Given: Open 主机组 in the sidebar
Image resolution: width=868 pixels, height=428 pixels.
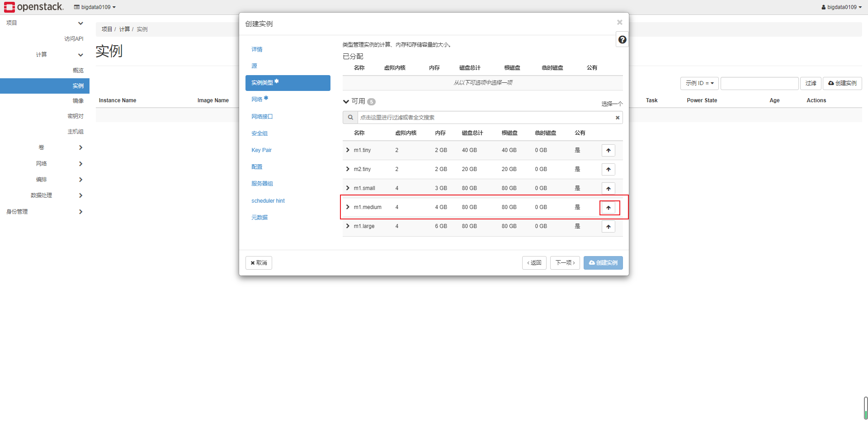Looking at the screenshot, I should coord(75,132).
